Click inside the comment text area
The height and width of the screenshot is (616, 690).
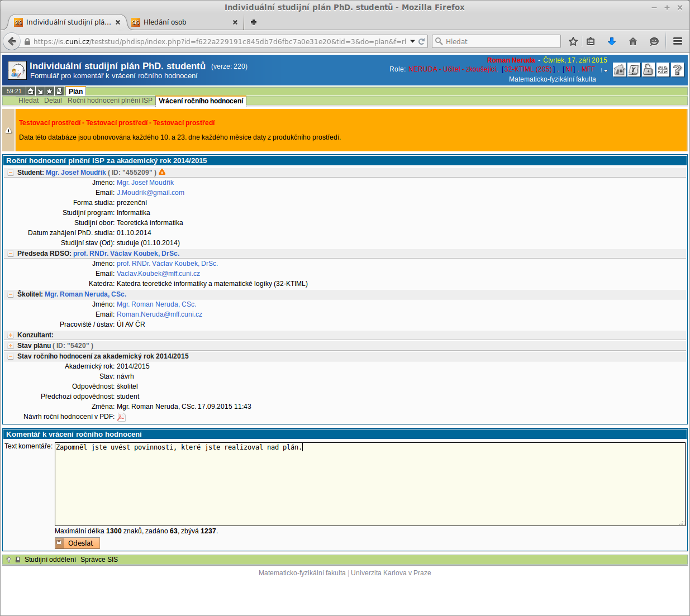(x=370, y=484)
